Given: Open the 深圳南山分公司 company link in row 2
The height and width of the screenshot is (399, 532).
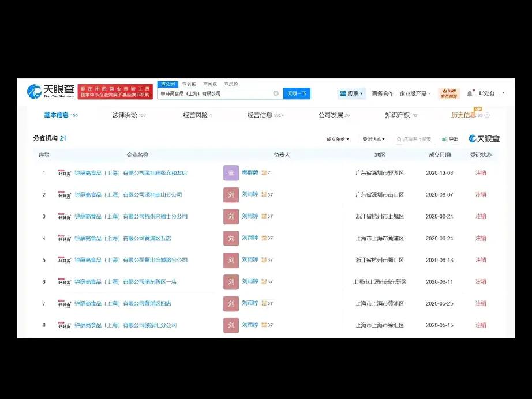Looking at the screenshot, I should click(x=128, y=194).
